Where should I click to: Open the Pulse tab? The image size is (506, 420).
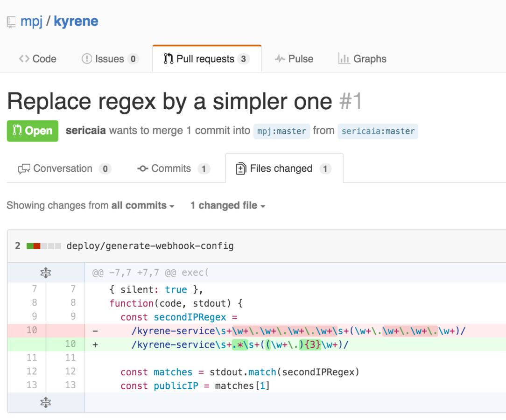294,59
